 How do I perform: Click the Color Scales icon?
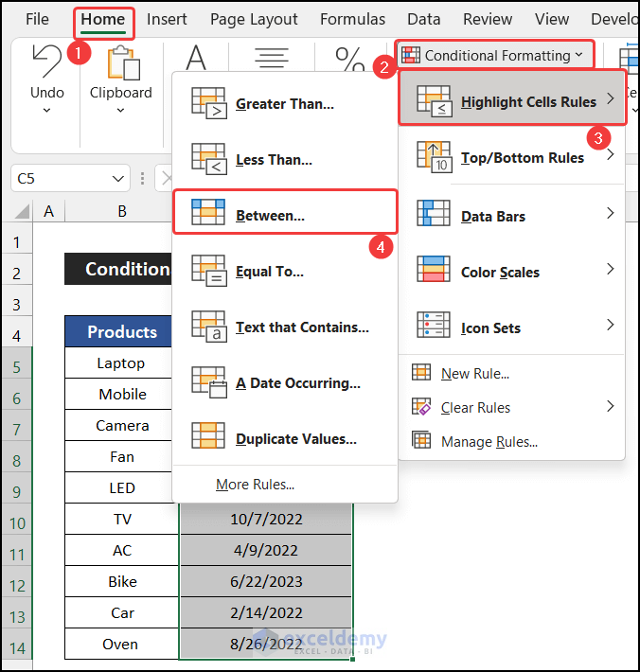point(434,269)
